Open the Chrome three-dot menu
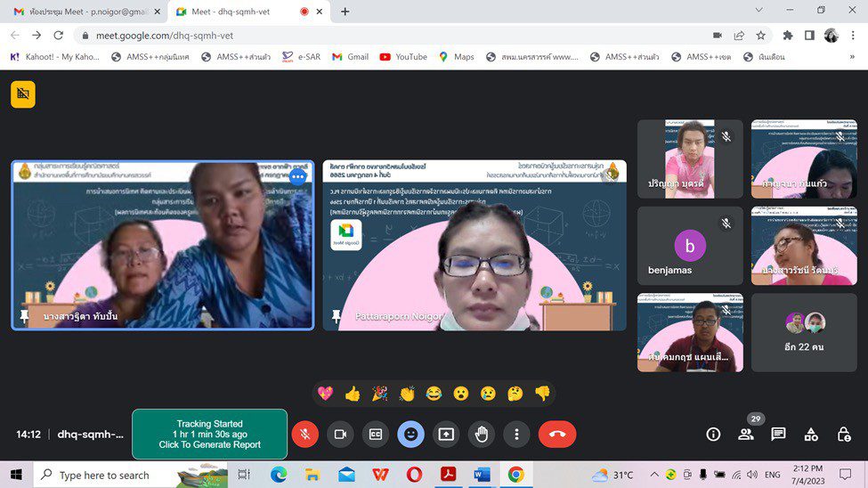Image resolution: width=868 pixels, height=488 pixels. pos(853,36)
